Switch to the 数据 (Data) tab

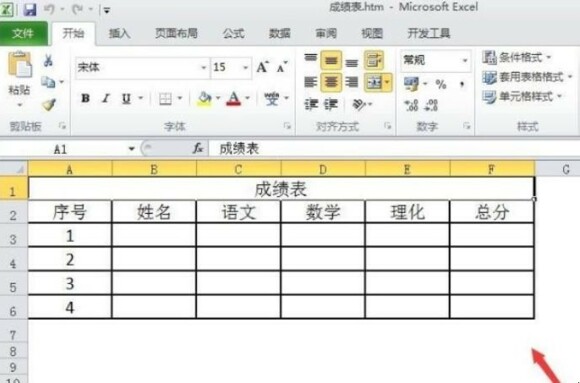(279, 34)
